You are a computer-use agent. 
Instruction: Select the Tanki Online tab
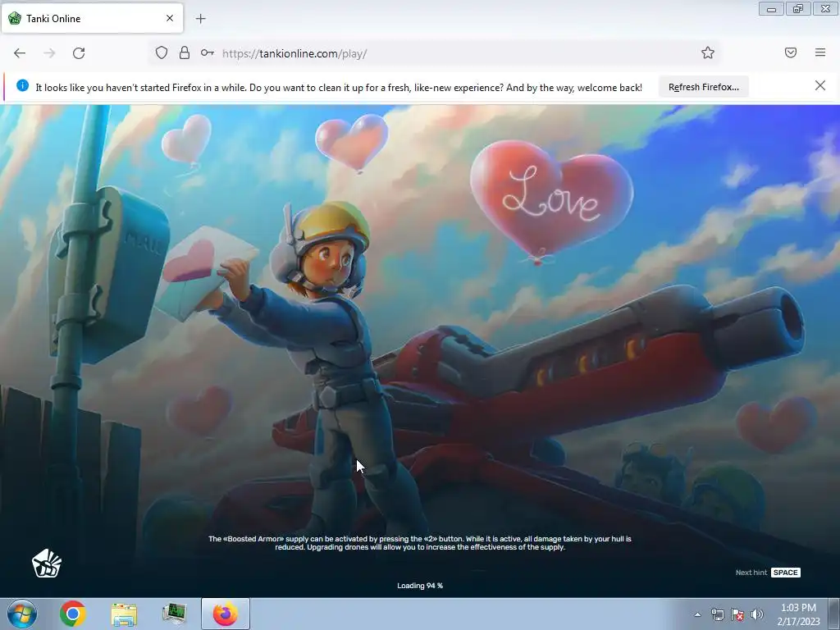[92, 18]
